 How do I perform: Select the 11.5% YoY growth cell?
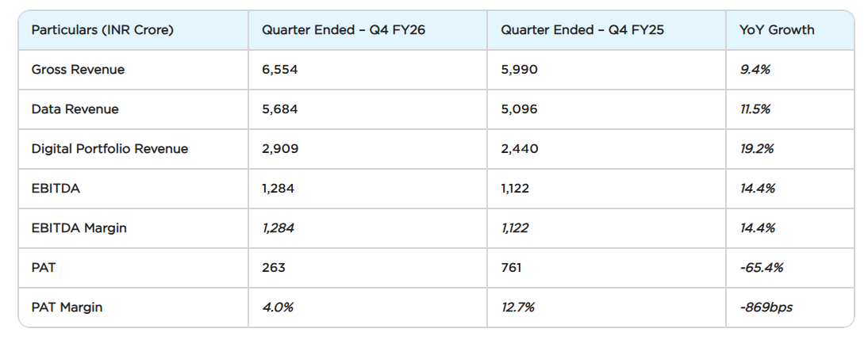click(755, 109)
